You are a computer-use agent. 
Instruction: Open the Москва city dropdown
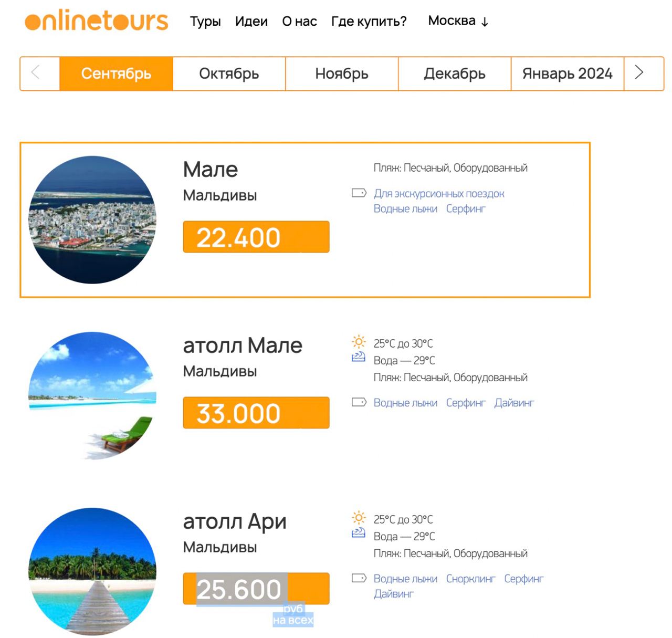[x=458, y=21]
